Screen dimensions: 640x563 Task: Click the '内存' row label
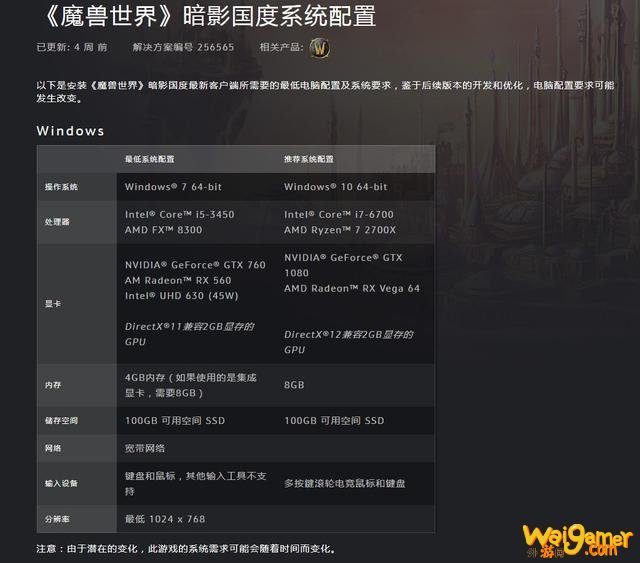click(x=53, y=385)
